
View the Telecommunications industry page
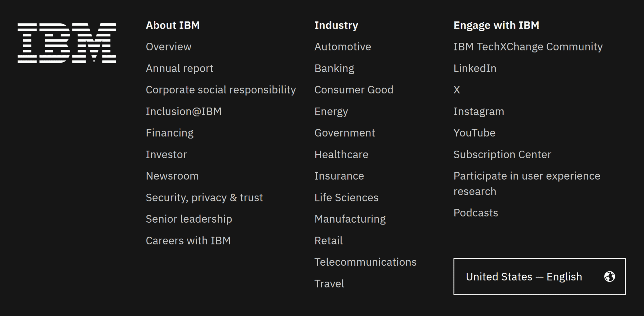[365, 262]
